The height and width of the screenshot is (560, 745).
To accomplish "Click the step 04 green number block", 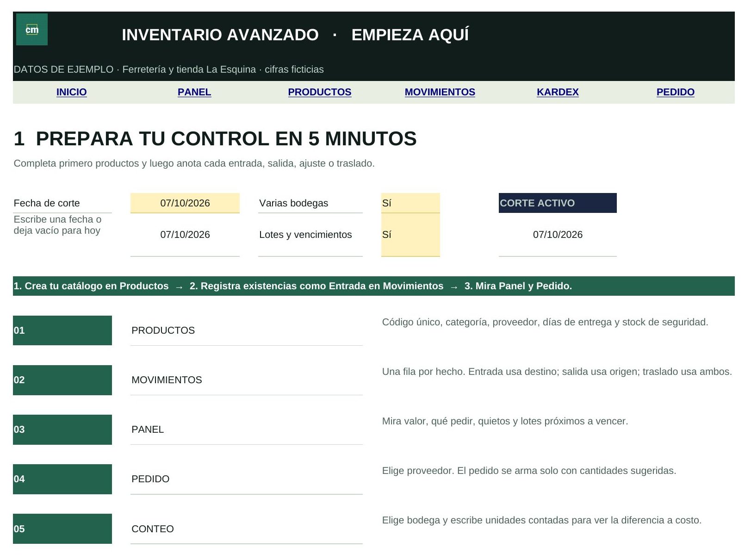I will pyautogui.click(x=62, y=479).
